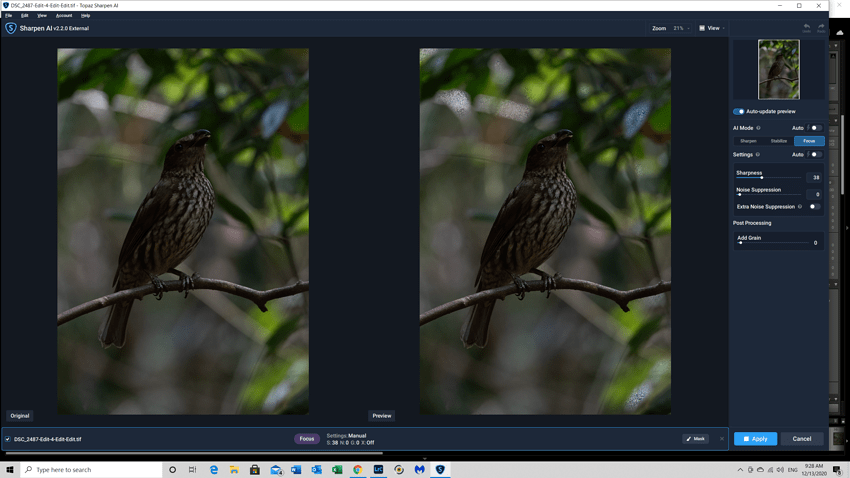The width and height of the screenshot is (850, 478).
Task: Toggle AI Mode Auto switch
Action: pyautogui.click(x=816, y=128)
